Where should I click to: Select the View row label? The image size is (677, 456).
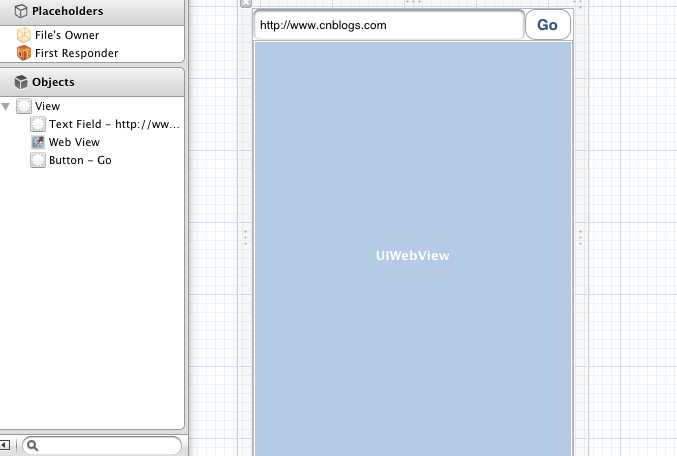(47, 106)
